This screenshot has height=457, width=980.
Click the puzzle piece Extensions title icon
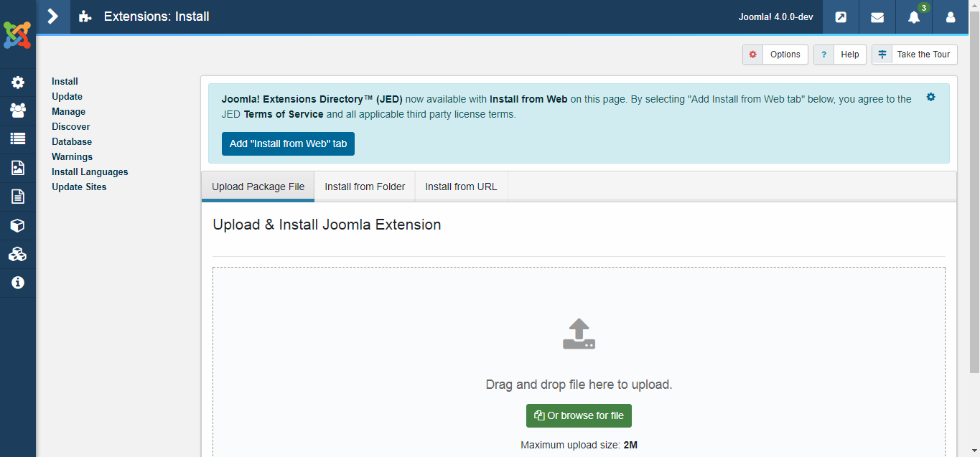tap(85, 17)
